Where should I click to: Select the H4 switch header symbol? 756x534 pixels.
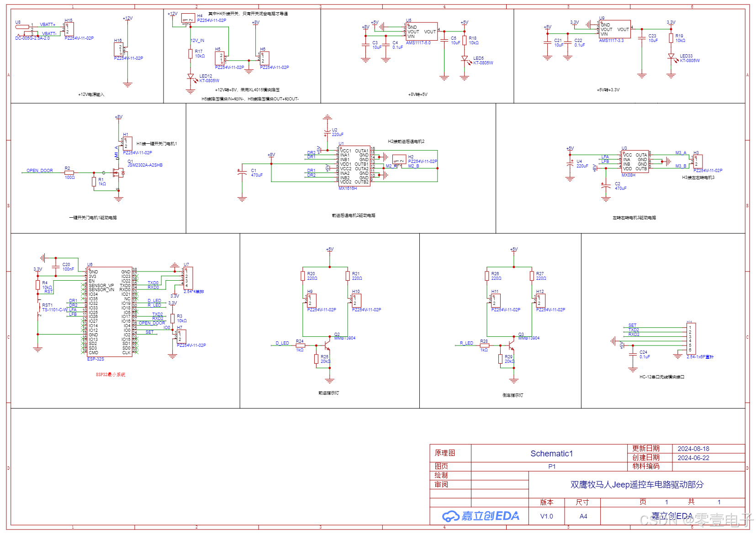[x=189, y=18]
